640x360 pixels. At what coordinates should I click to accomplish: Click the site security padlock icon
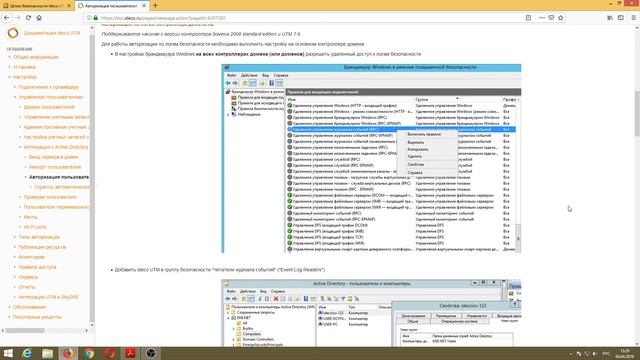point(96,18)
